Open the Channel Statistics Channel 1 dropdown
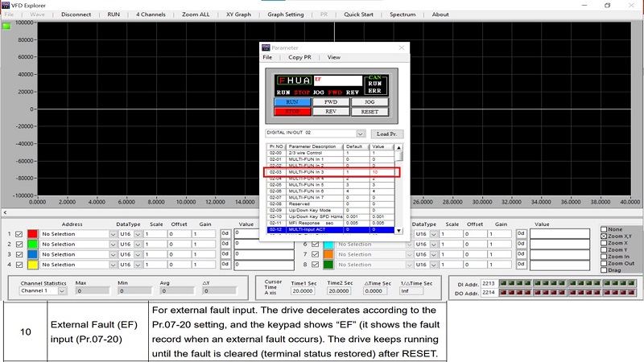Viewport: 644px width, 362px height. (62, 291)
